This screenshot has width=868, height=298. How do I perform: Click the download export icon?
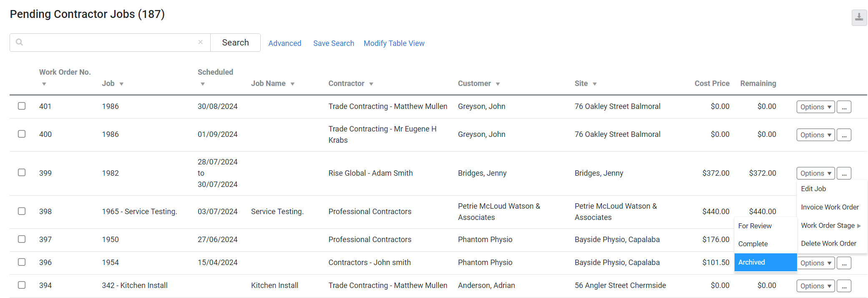[859, 18]
